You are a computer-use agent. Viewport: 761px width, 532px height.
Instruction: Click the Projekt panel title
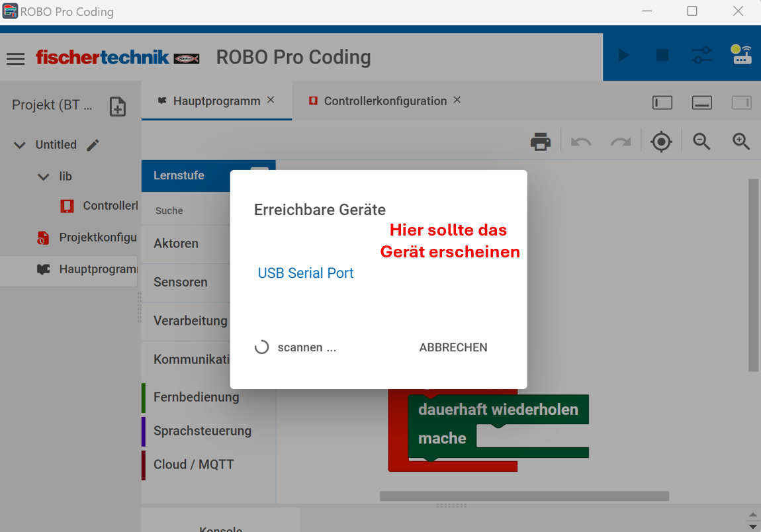pos(52,105)
